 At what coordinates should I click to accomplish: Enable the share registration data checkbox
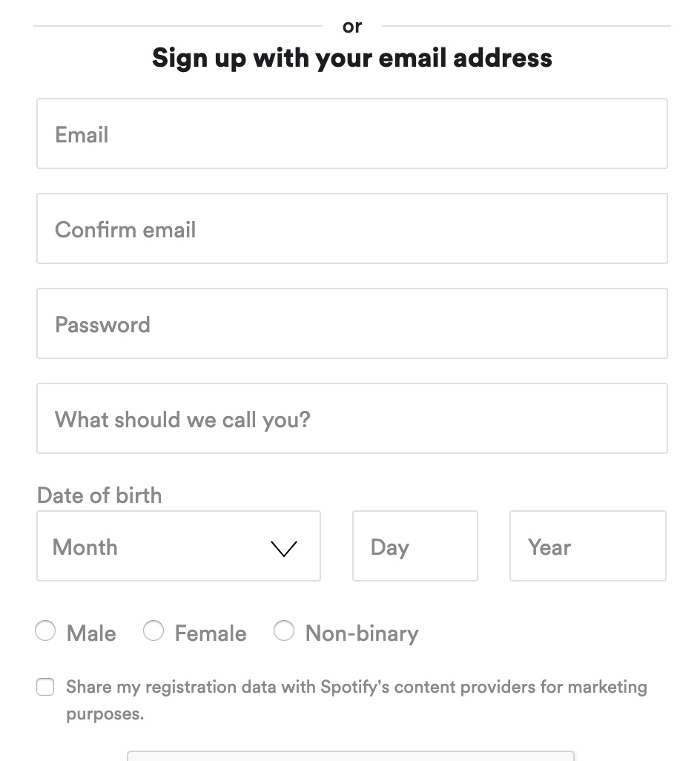45,687
